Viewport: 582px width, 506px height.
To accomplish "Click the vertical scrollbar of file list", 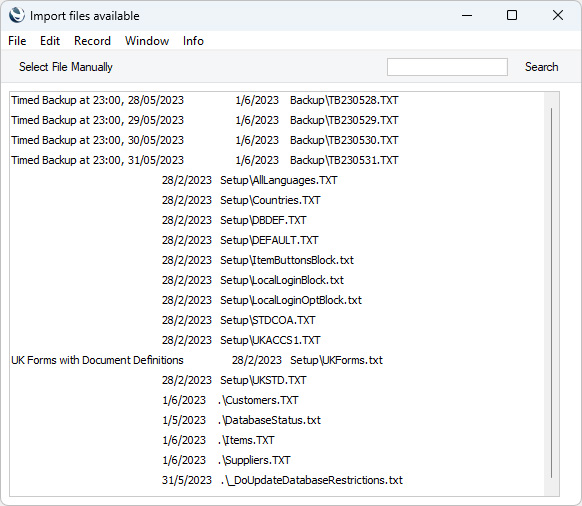I will click(x=552, y=293).
